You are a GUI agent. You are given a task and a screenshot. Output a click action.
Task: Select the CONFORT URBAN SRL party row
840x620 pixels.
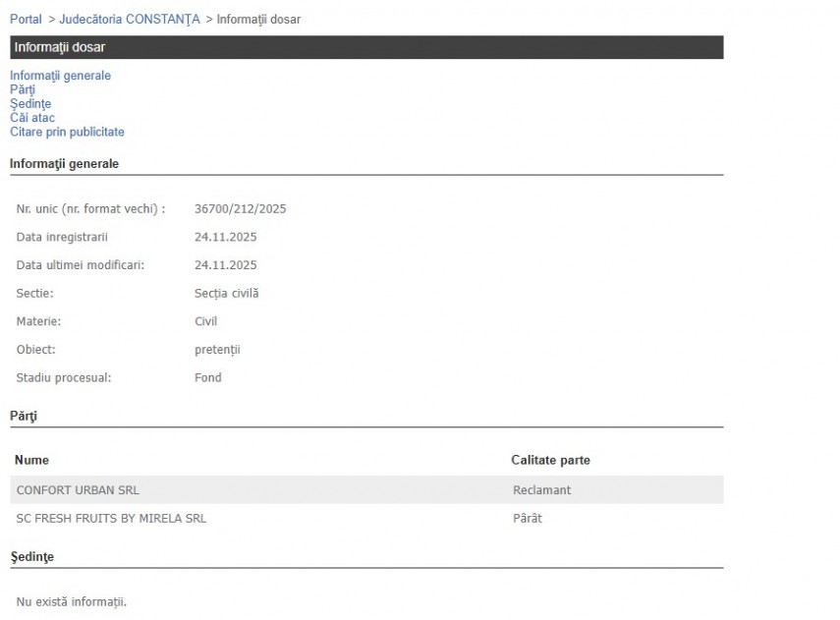[x=84, y=490]
